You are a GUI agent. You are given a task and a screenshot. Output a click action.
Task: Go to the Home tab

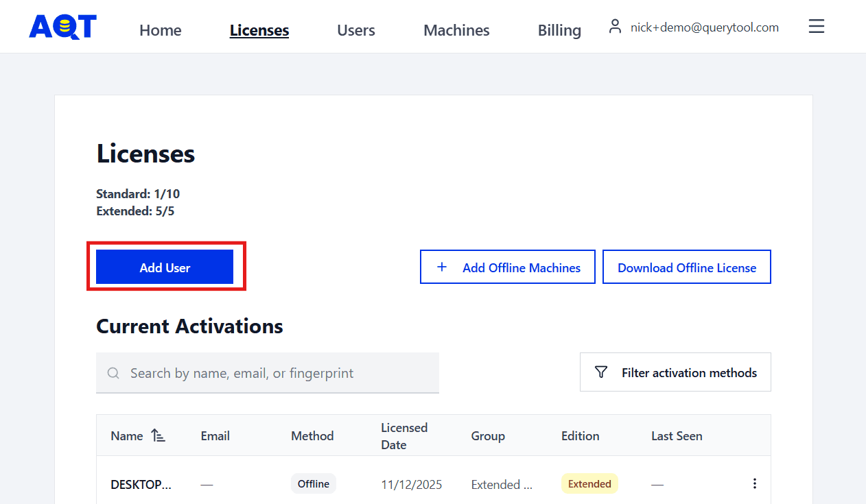(x=160, y=30)
